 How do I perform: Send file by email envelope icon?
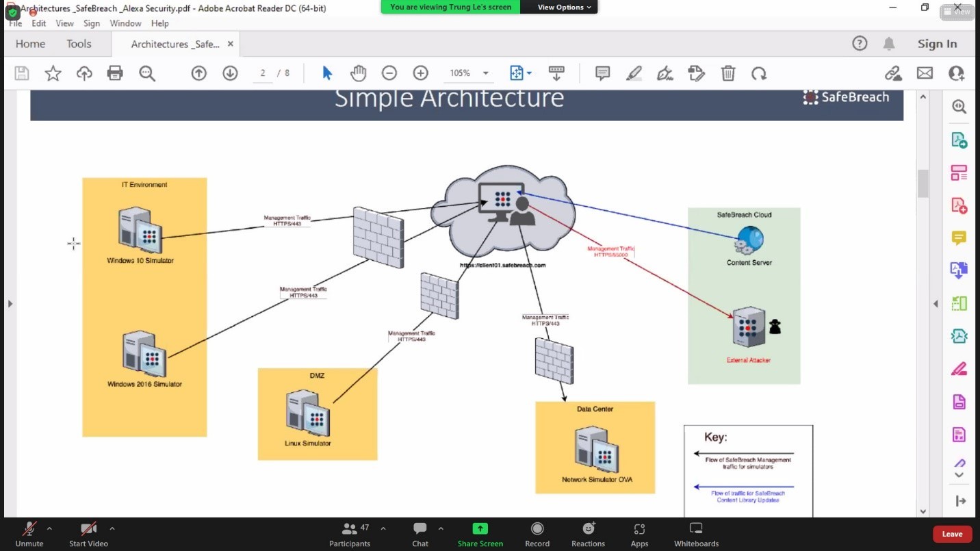tap(925, 73)
